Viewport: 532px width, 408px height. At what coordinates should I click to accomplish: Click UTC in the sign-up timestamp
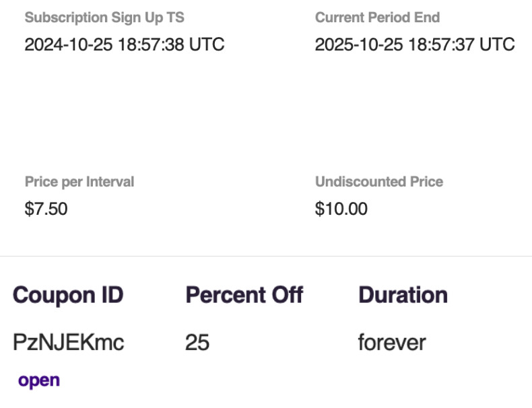point(206,45)
